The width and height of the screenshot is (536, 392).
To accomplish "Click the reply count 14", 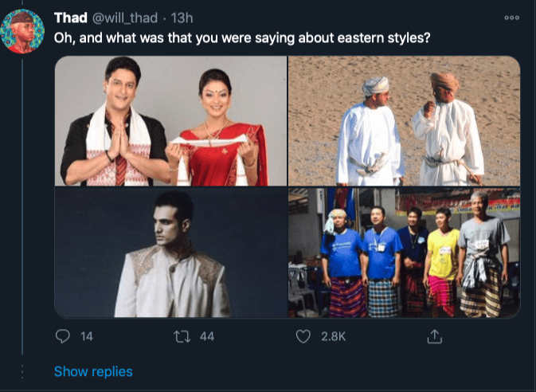I will [87, 337].
